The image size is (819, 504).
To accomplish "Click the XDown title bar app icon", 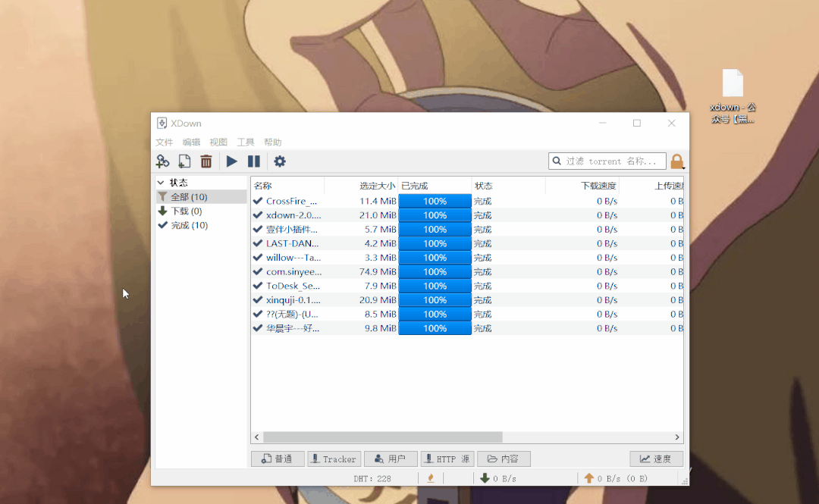I will pos(162,123).
